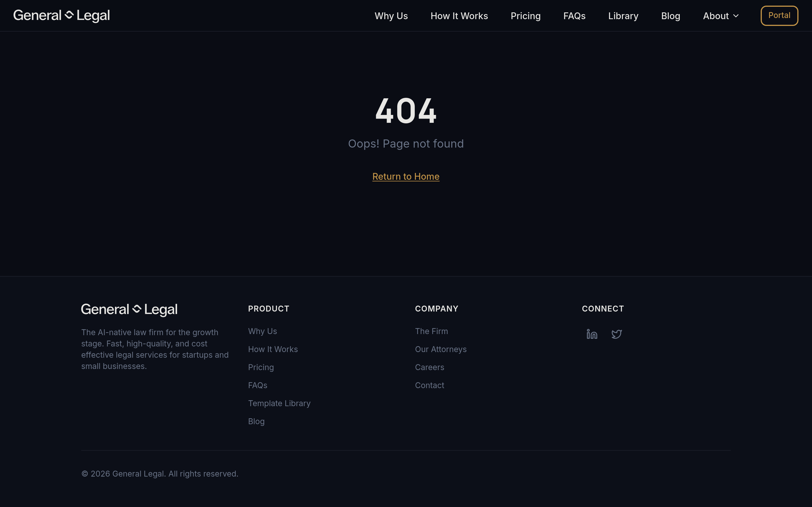
Task: Click Careers in the Company column
Action: 429,368
